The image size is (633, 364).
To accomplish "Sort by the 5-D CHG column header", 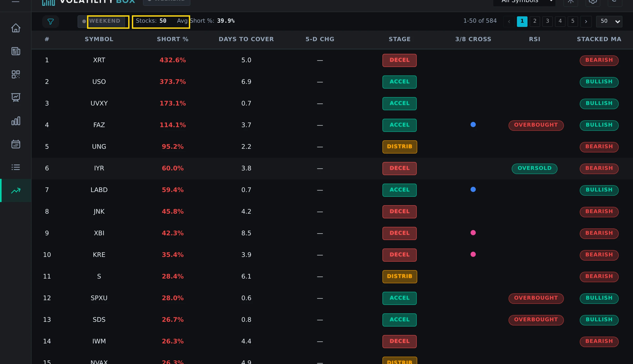I will coord(320,39).
